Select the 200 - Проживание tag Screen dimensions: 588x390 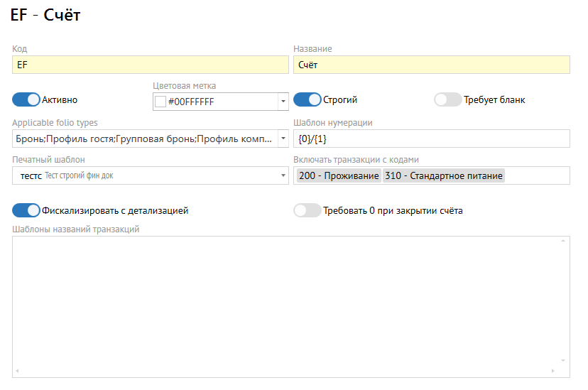[338, 175]
